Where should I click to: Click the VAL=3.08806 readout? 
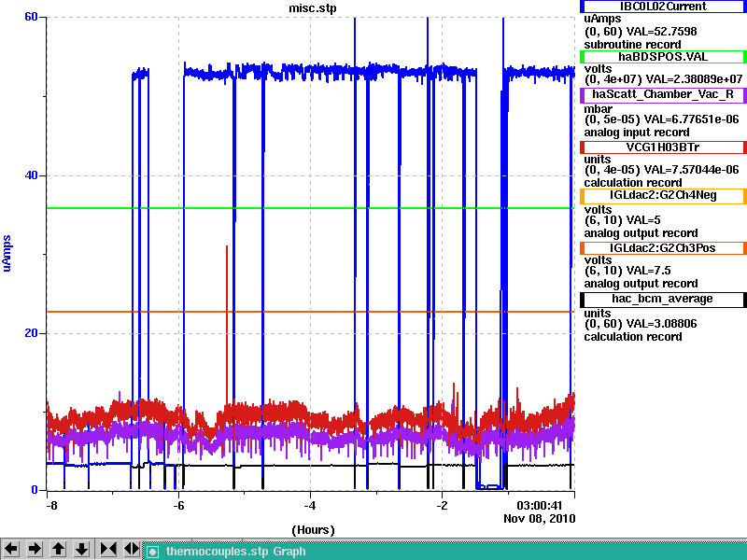(x=661, y=324)
